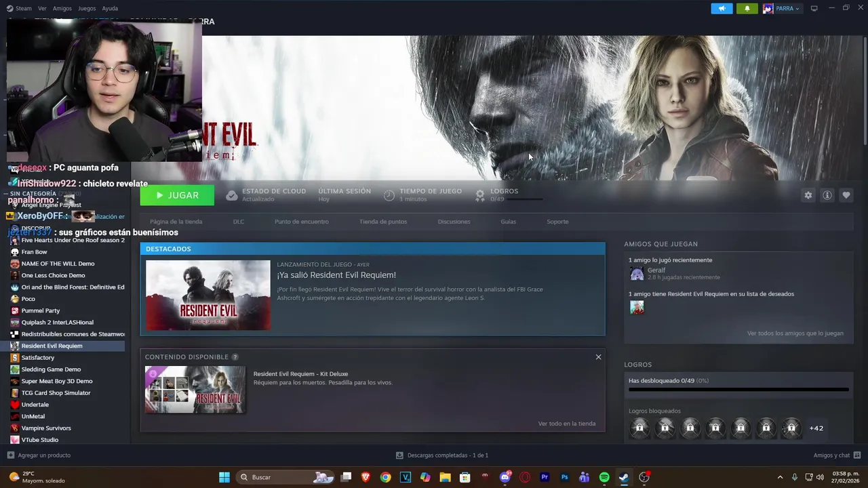This screenshot has width=868, height=488.
Task: Open Brave browser from the taskbar
Action: pos(366,477)
